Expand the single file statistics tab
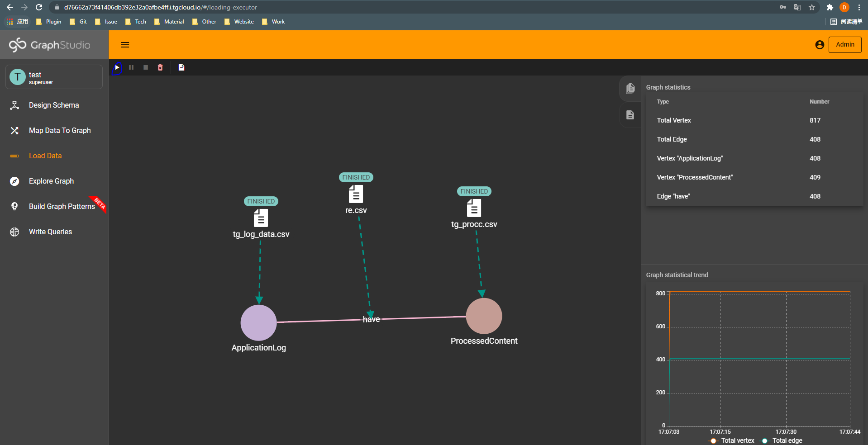Image resolution: width=868 pixels, height=445 pixels. click(630, 115)
